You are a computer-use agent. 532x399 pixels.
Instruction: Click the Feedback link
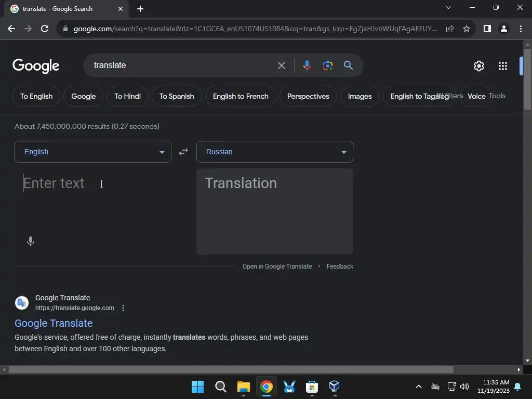[340, 267]
